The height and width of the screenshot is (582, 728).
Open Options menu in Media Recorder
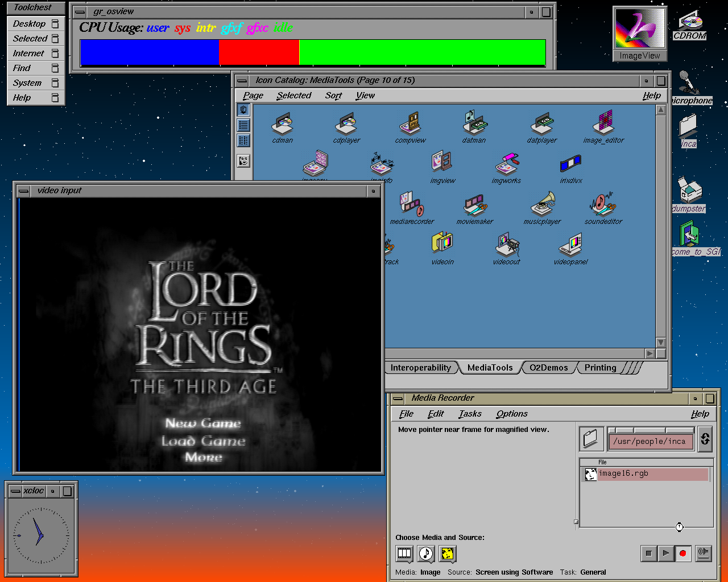click(x=512, y=414)
